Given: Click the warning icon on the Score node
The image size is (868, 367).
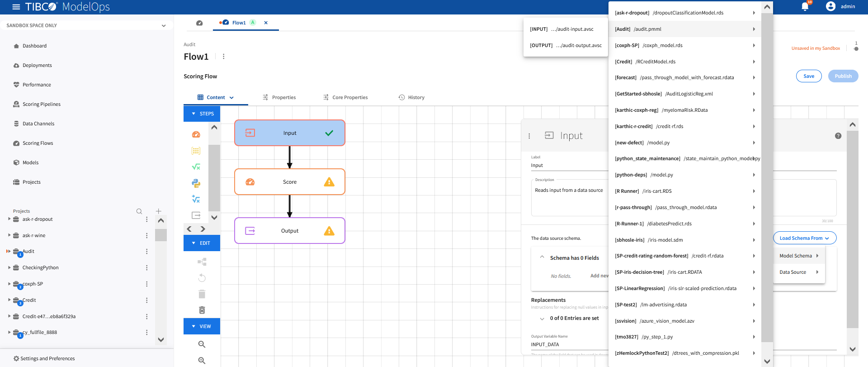Looking at the screenshot, I should pos(329,182).
